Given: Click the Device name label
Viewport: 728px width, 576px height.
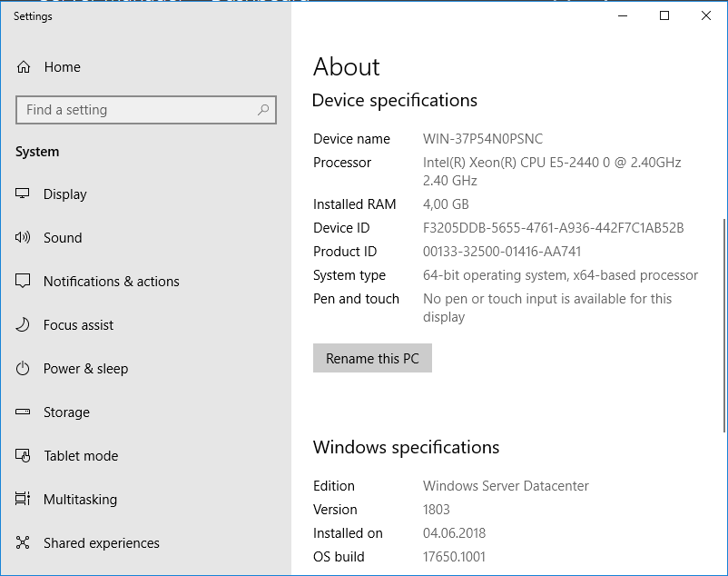Looking at the screenshot, I should 351,139.
